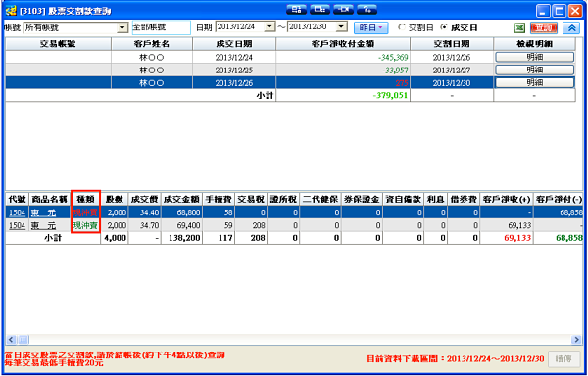The image size is (588, 376).
Task: Click the 二代健保 column header
Action: point(320,199)
